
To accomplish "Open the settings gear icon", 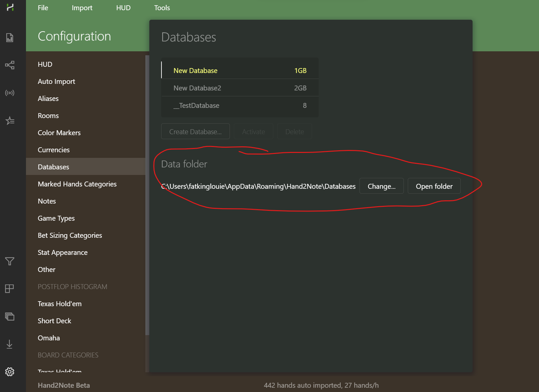I will 10,372.
